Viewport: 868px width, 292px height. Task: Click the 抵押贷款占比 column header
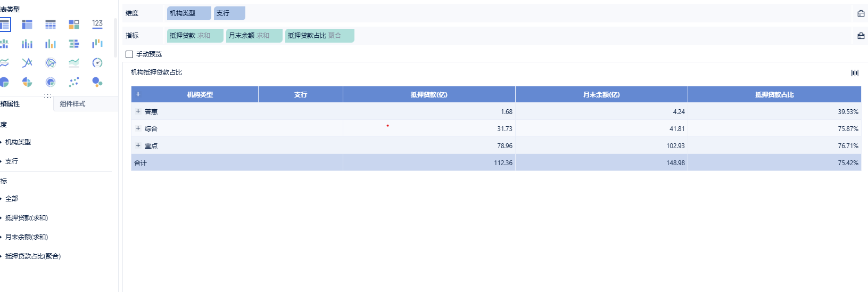point(774,95)
